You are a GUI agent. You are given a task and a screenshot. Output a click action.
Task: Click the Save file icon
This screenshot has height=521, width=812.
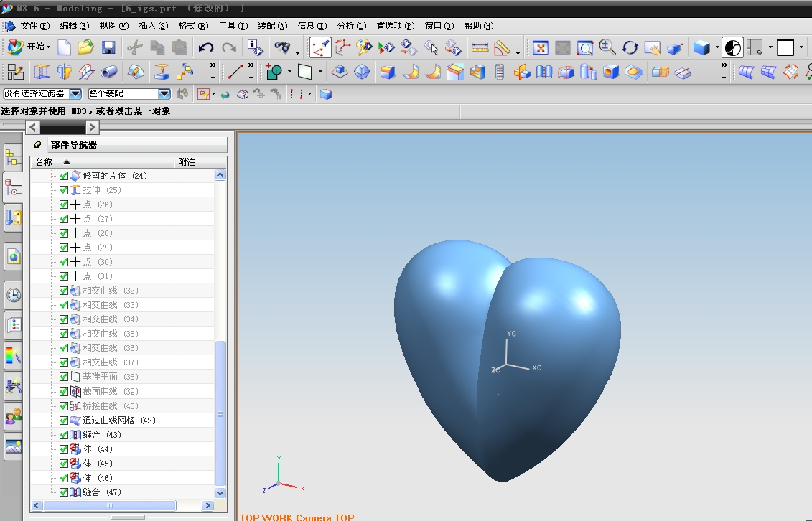(108, 48)
